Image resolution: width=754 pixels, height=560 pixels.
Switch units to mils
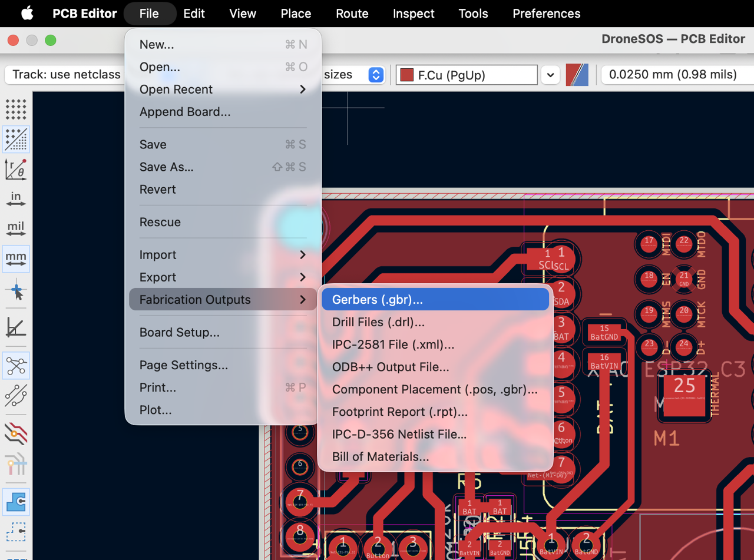tap(16, 228)
